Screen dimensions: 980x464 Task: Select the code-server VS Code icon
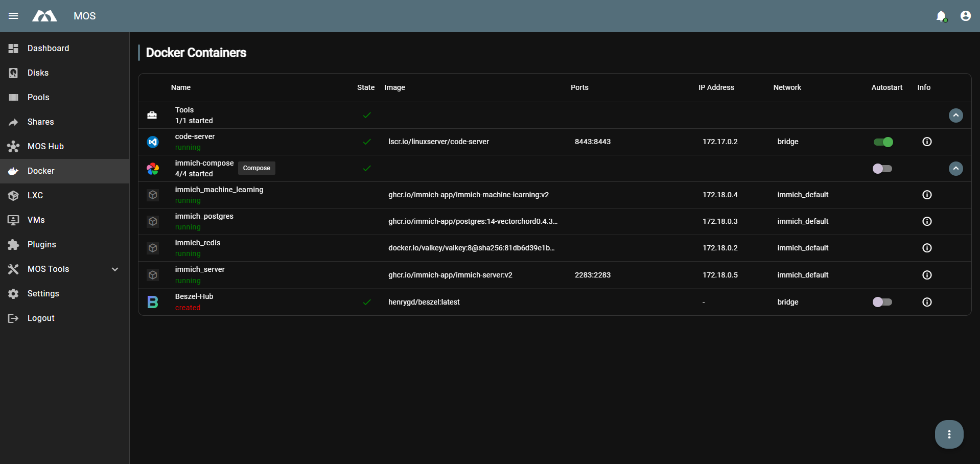pos(153,142)
